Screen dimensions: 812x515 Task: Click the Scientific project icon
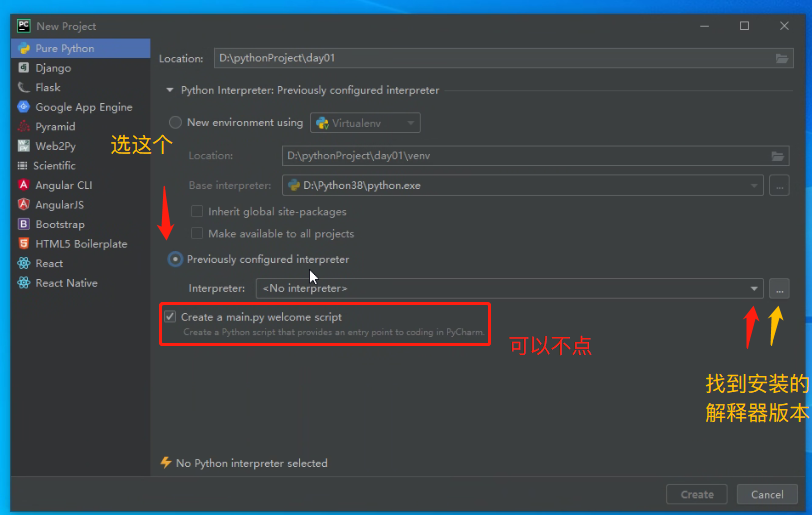click(x=22, y=166)
